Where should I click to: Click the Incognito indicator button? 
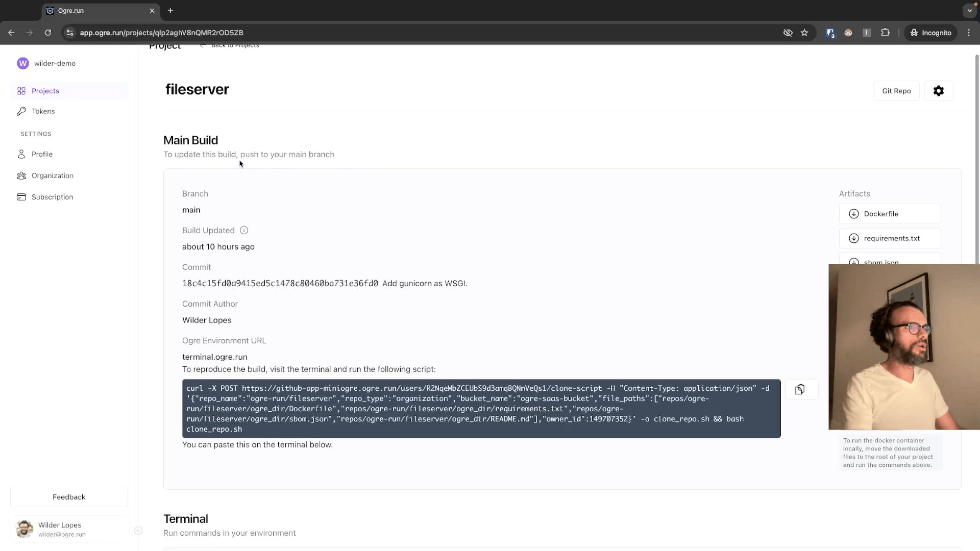coord(930,33)
